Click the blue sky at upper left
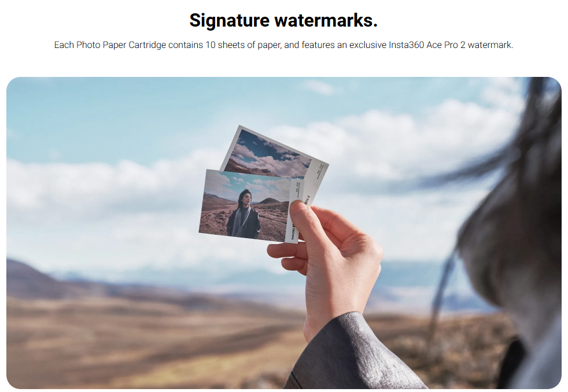This screenshot has width=568, height=392. click(x=91, y=120)
